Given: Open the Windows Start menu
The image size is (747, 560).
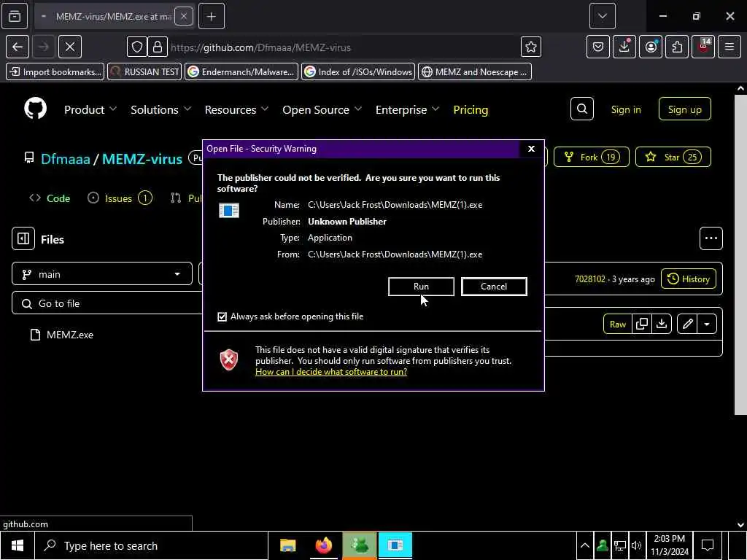Looking at the screenshot, I should (x=18, y=545).
